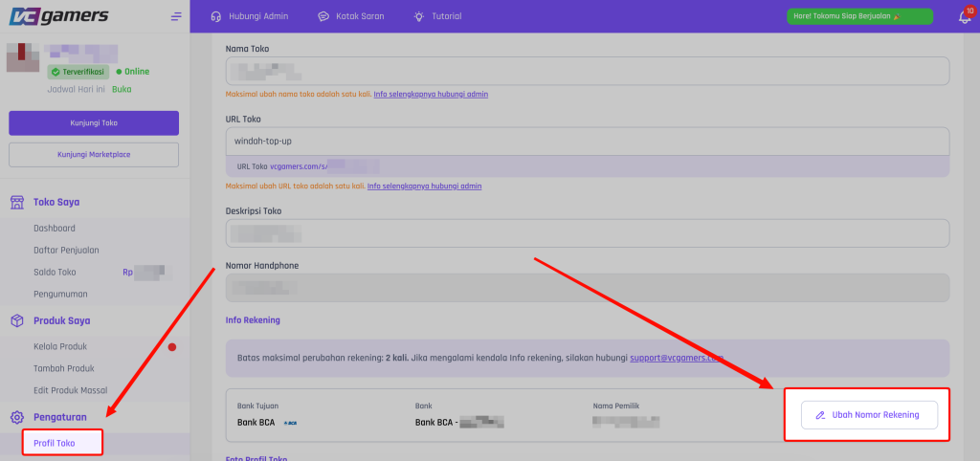
Task: Collapse sidebar using the hamburger menu icon
Action: pos(176,16)
